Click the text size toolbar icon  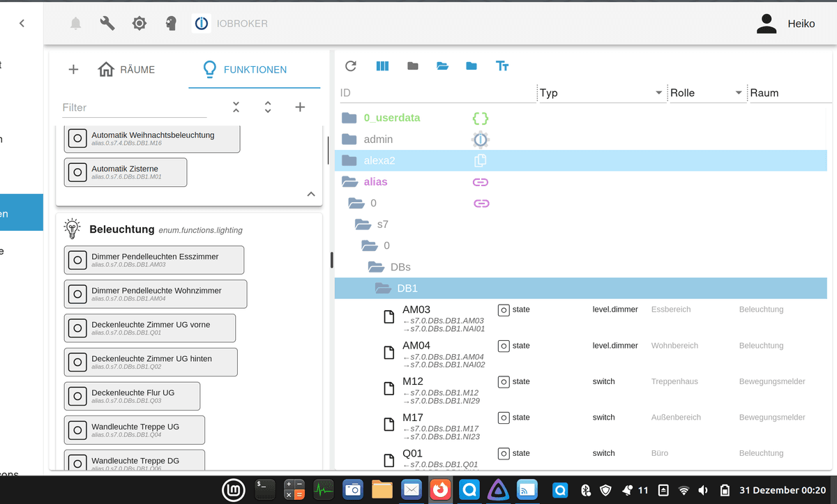click(x=502, y=66)
